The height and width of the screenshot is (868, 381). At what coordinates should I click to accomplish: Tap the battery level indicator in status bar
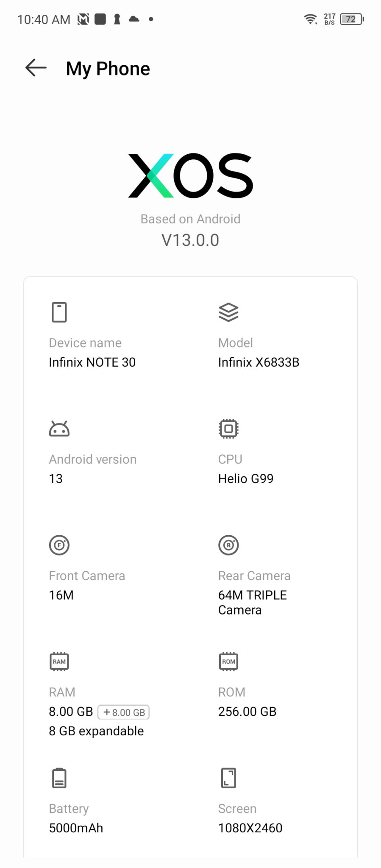[x=352, y=19]
